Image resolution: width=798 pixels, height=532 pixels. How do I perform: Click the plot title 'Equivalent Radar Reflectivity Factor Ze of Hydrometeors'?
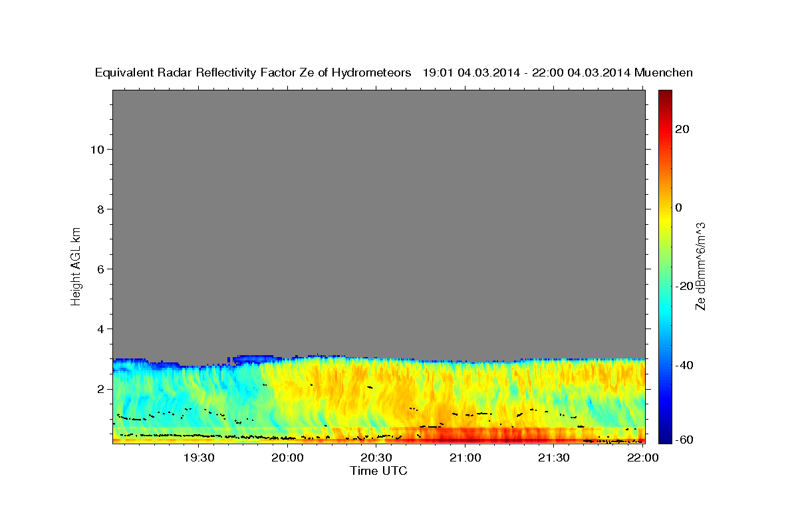(x=253, y=73)
